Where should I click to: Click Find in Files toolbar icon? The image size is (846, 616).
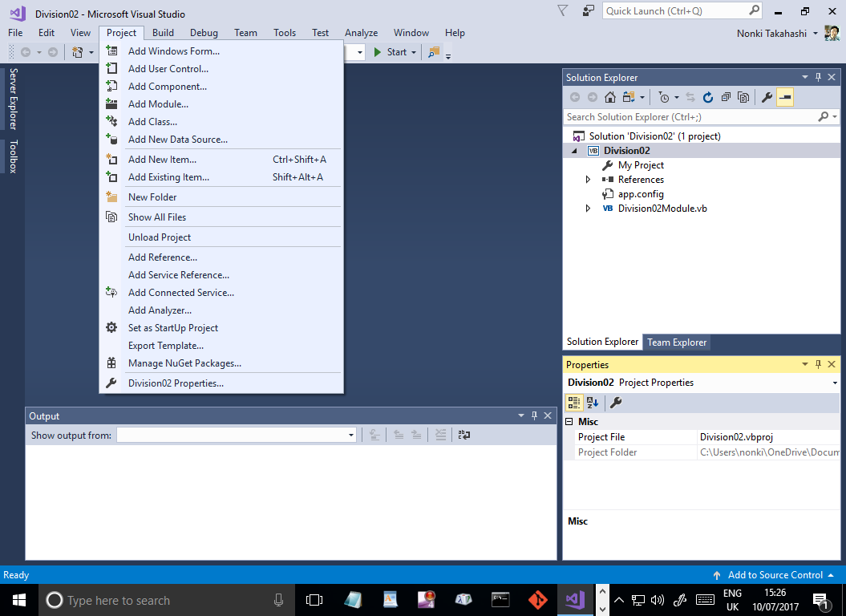tap(434, 52)
